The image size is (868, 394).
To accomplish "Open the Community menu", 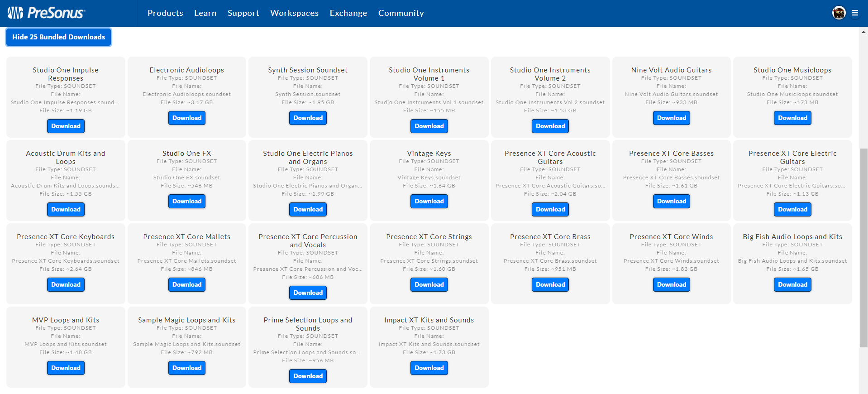I will [x=401, y=13].
